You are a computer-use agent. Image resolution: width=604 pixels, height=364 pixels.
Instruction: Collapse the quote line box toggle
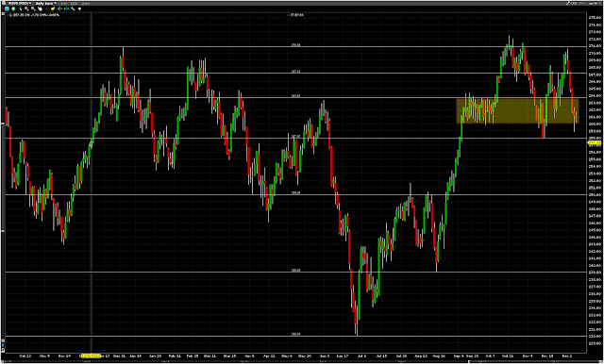coord(3,13)
